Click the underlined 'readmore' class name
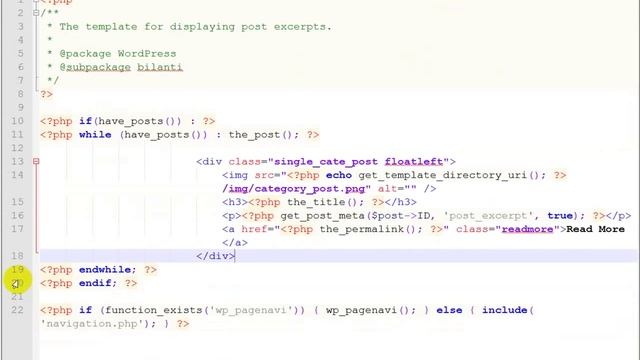This screenshot has width=640, height=360. 527,229
